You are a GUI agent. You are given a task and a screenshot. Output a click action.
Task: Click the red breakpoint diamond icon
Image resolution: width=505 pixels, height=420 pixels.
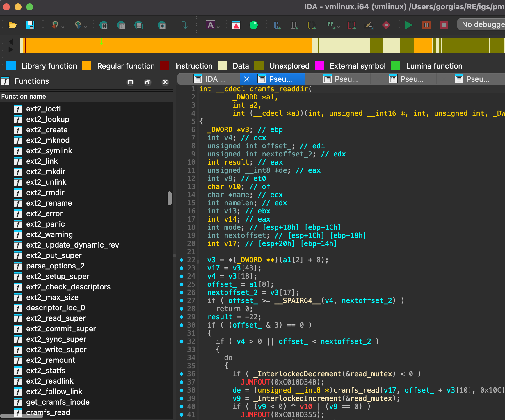[386, 25]
